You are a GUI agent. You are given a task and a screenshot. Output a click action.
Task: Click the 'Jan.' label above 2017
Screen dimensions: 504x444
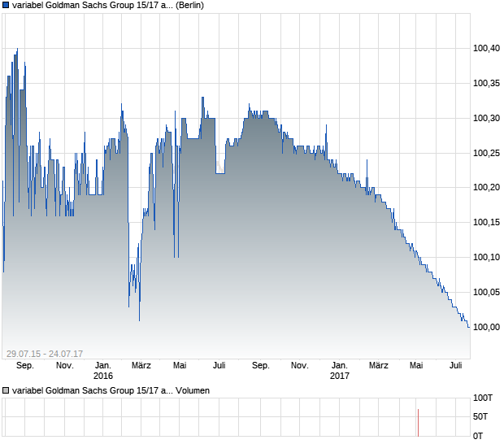pyautogui.click(x=340, y=366)
